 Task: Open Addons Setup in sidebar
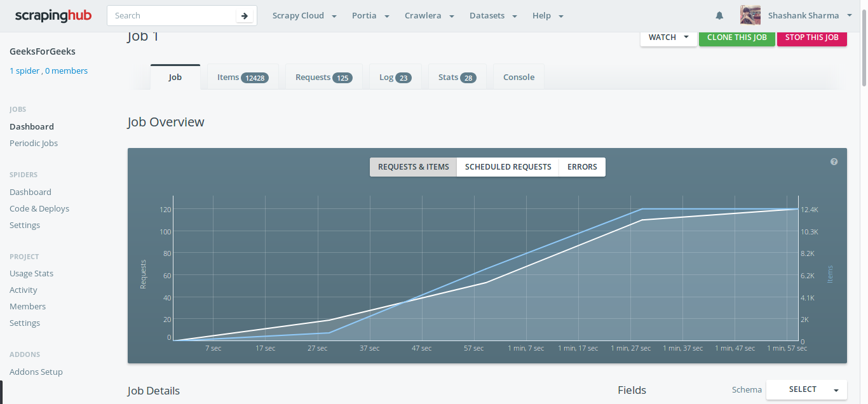36,372
